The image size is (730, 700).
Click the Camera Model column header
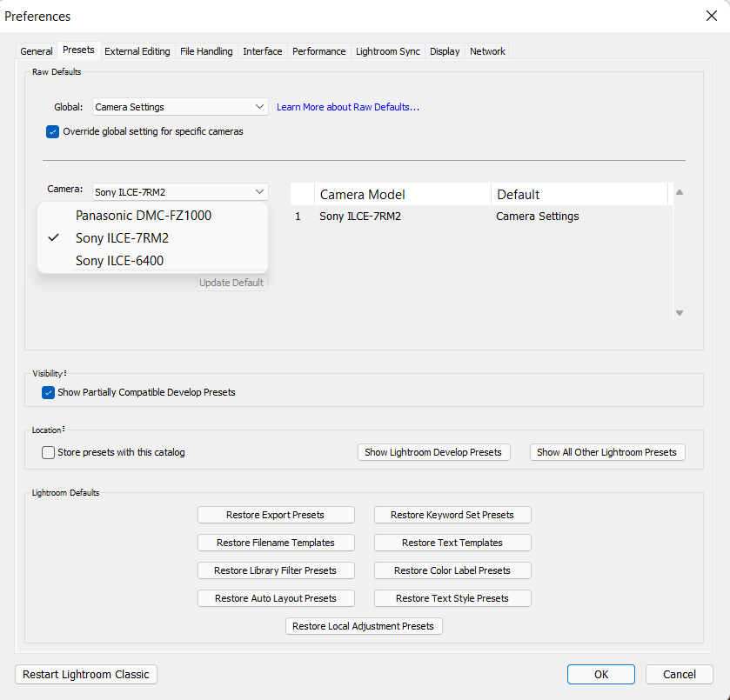[x=402, y=194]
